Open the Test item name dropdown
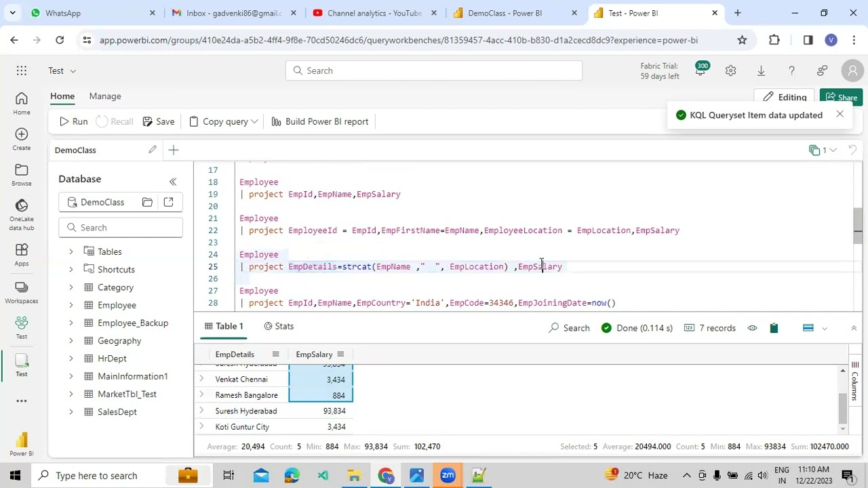 [73, 70]
